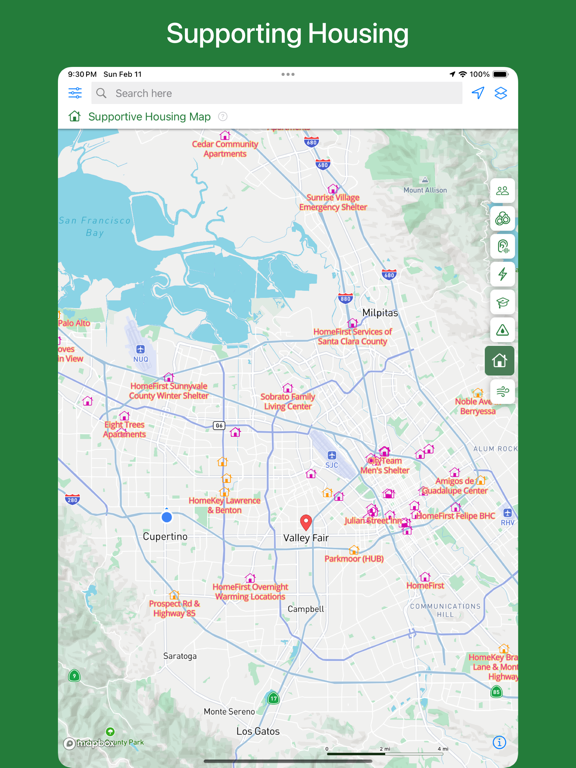The height and width of the screenshot is (768, 576).
Task: Click the Los Gatos city label
Action: (x=258, y=731)
